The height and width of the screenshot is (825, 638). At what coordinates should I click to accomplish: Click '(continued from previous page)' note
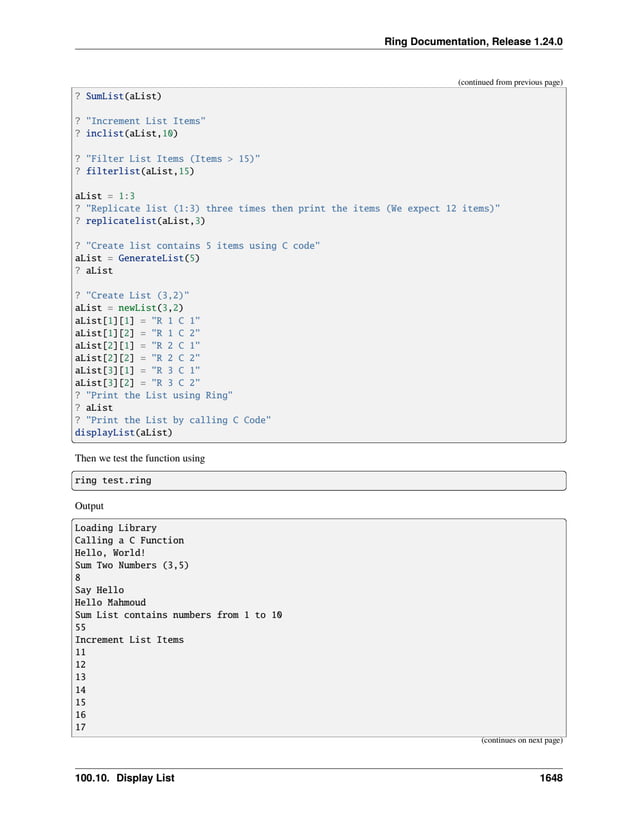pyautogui.click(x=510, y=82)
